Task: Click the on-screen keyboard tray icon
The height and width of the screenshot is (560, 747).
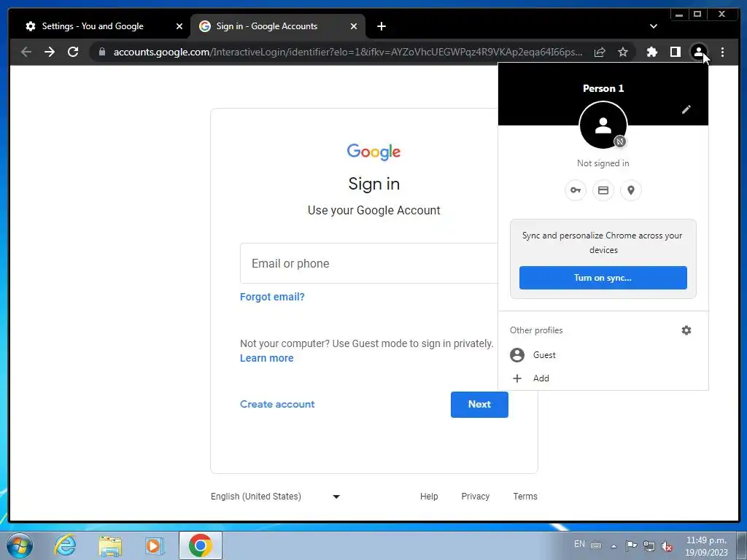Action: click(x=596, y=545)
